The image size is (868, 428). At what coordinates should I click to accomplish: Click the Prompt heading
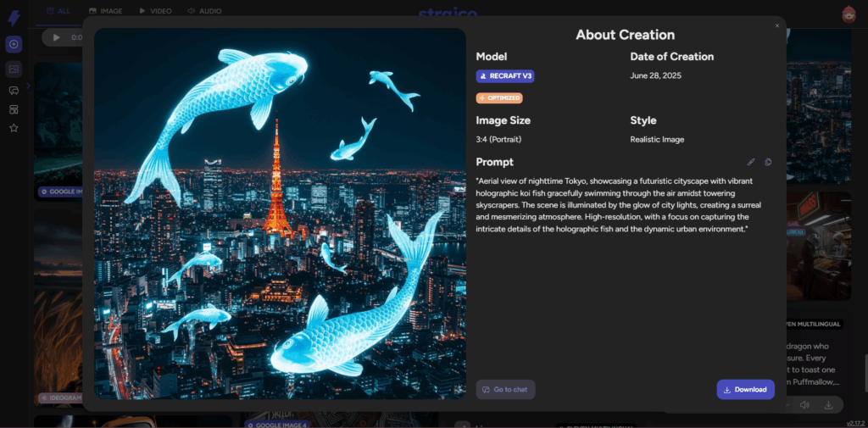click(494, 162)
